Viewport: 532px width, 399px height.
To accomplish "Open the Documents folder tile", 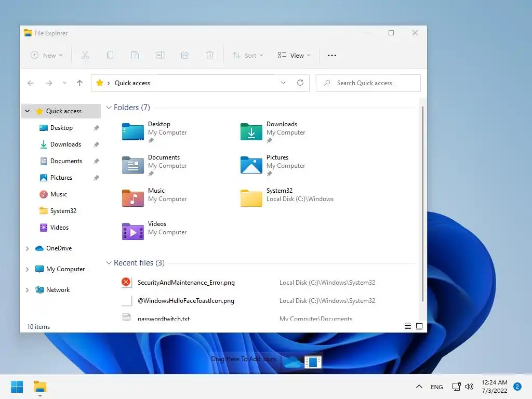I will click(154, 165).
